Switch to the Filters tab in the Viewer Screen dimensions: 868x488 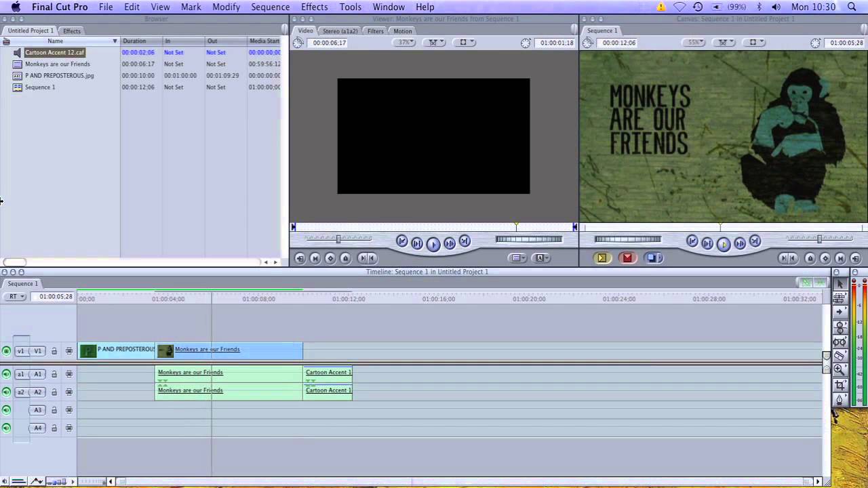[375, 31]
